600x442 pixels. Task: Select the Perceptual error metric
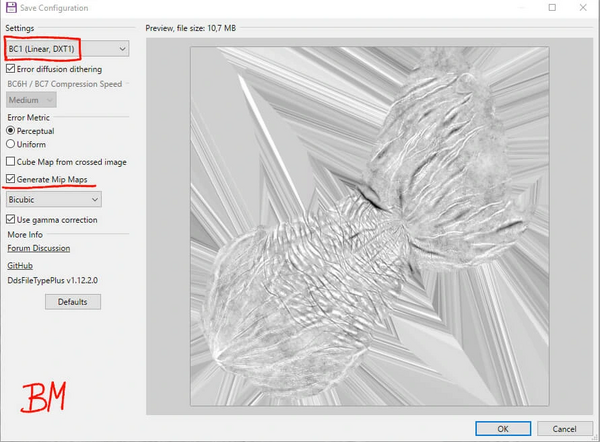click(11, 130)
